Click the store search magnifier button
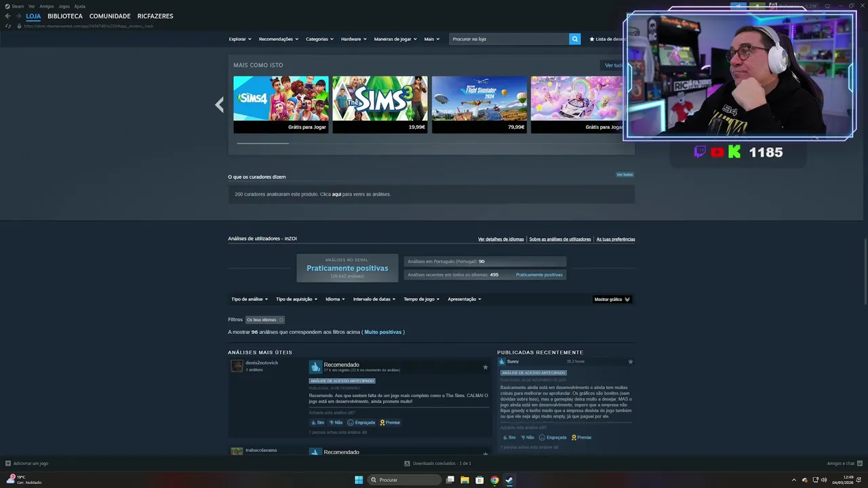Viewport: 868px width, 488px height. (x=575, y=39)
